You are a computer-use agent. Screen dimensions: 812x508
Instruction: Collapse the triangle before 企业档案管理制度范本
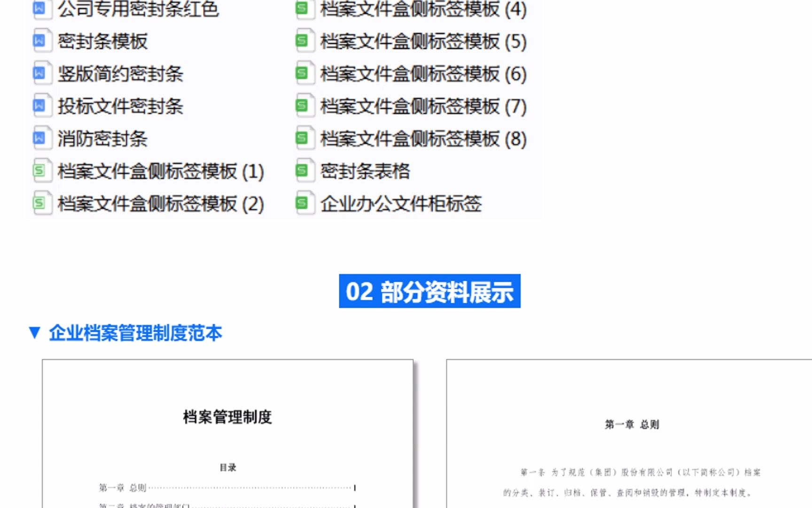pos(34,333)
